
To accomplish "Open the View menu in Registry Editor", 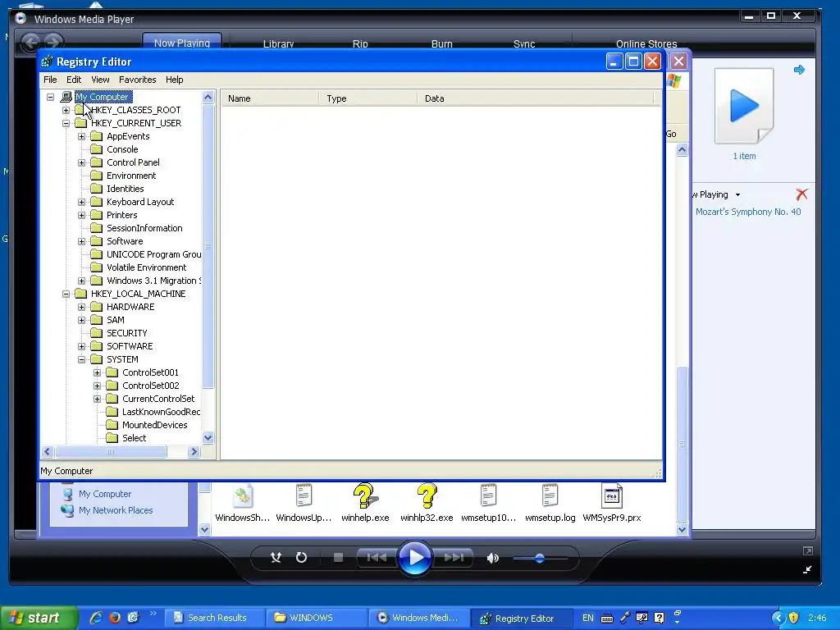I will tap(100, 80).
